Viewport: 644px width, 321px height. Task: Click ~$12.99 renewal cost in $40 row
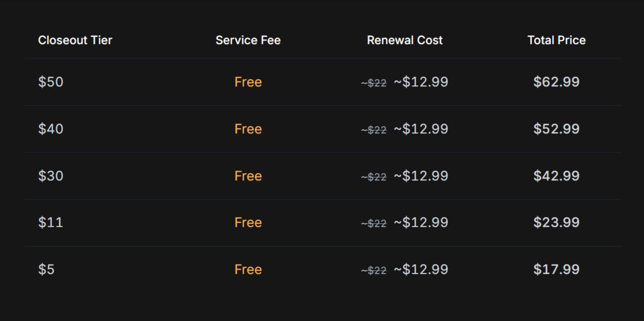pyautogui.click(x=421, y=129)
